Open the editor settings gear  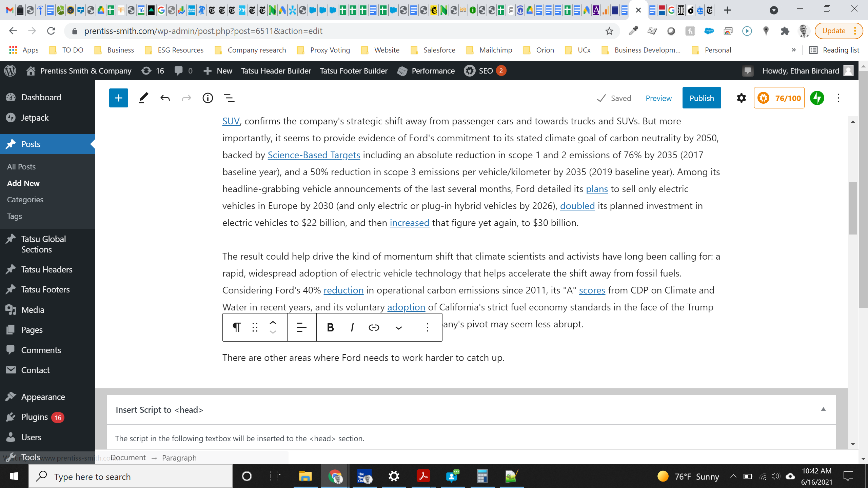click(x=741, y=98)
